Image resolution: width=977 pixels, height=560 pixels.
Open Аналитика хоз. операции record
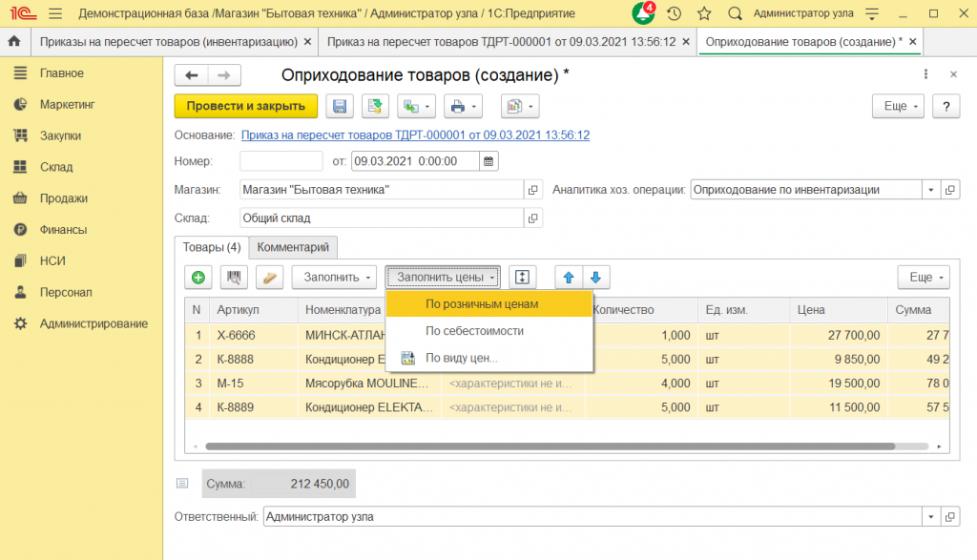click(950, 190)
